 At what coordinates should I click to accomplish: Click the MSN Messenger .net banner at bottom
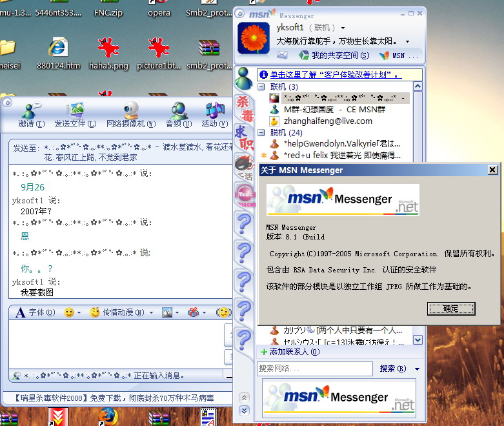point(339,398)
